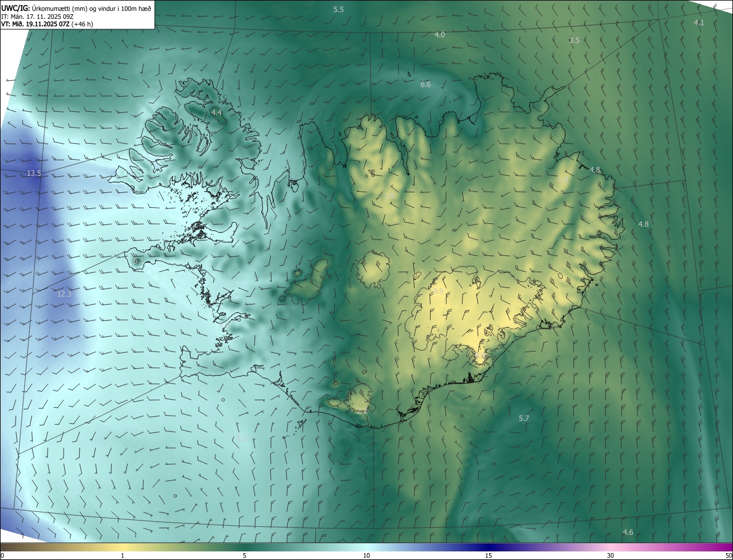Click the title "Úrkomumætti (mm) og vindur í 100m hæð"
The image size is (733, 560).
point(92,9)
